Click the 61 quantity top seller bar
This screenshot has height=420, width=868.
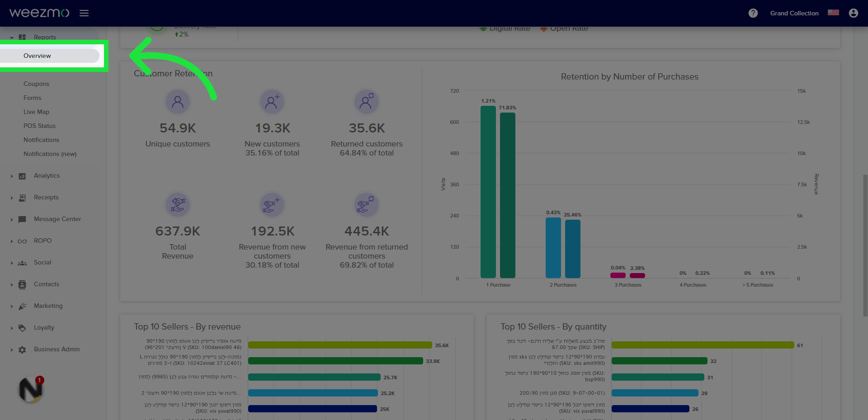(x=703, y=345)
